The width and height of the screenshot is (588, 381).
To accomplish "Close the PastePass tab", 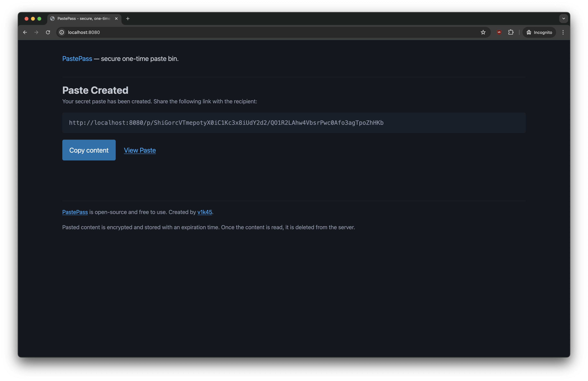I will point(116,19).
